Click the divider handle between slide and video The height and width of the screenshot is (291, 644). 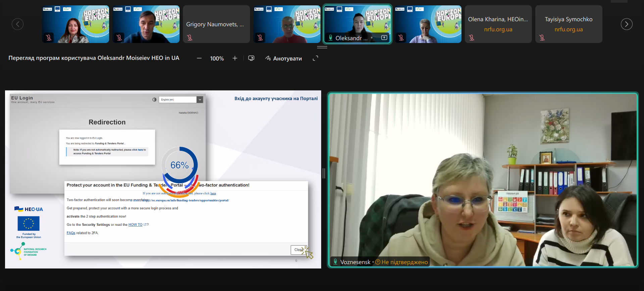[324, 173]
